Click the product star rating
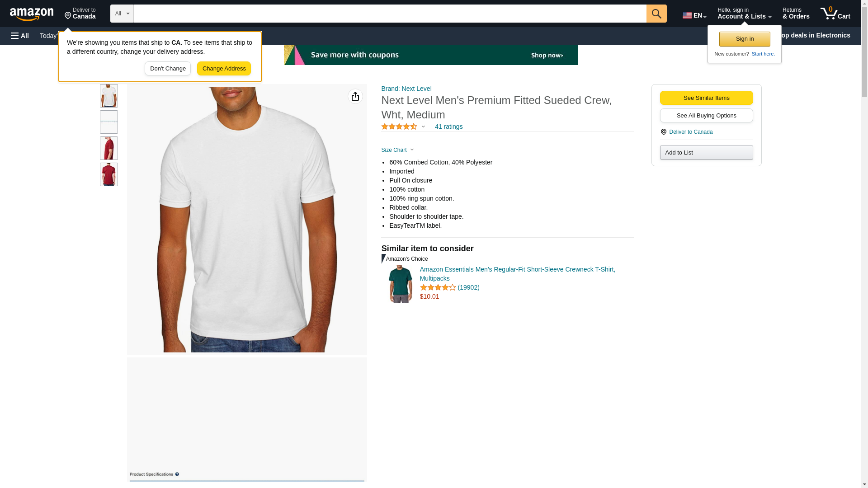This screenshot has width=868, height=488. 400,127
